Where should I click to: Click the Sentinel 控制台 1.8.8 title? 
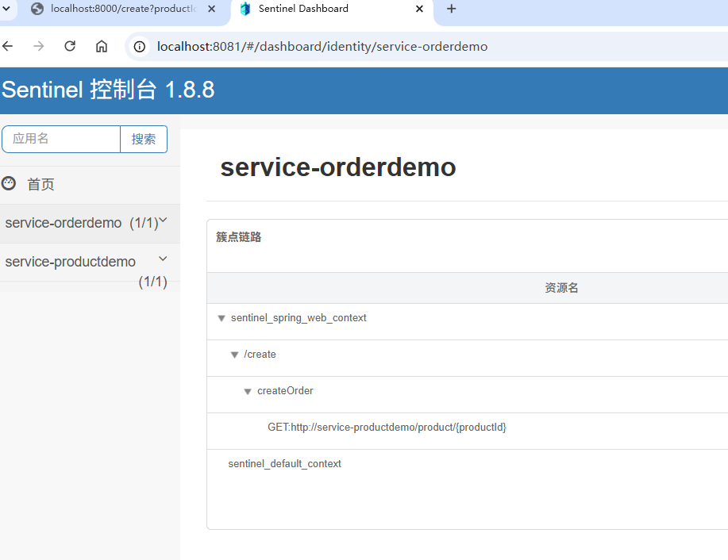[108, 90]
